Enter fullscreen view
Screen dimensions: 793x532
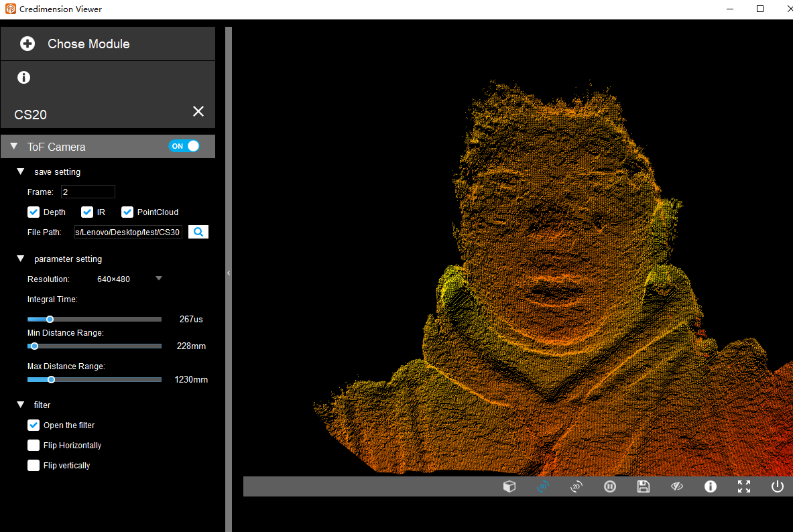pyautogui.click(x=744, y=486)
